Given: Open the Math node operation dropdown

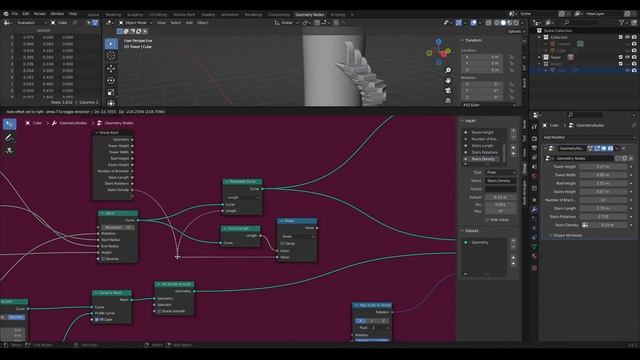Looking at the screenshot, I should [x=298, y=236].
